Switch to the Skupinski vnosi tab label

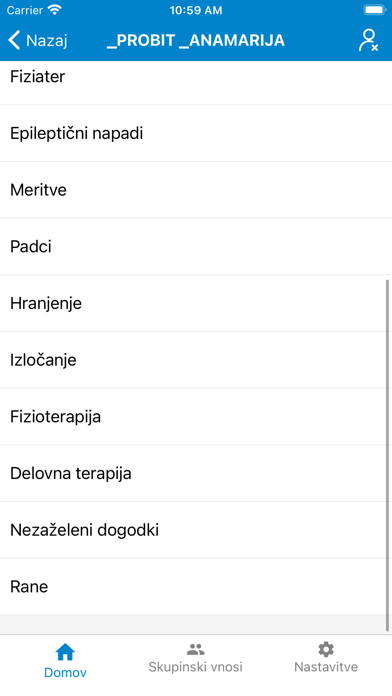pyautogui.click(x=195, y=667)
